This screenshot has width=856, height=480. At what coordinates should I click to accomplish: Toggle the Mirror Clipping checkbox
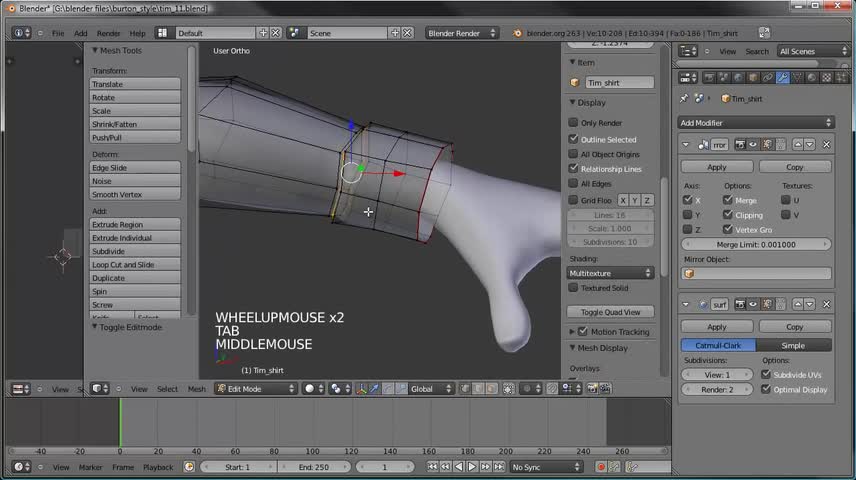pos(728,215)
